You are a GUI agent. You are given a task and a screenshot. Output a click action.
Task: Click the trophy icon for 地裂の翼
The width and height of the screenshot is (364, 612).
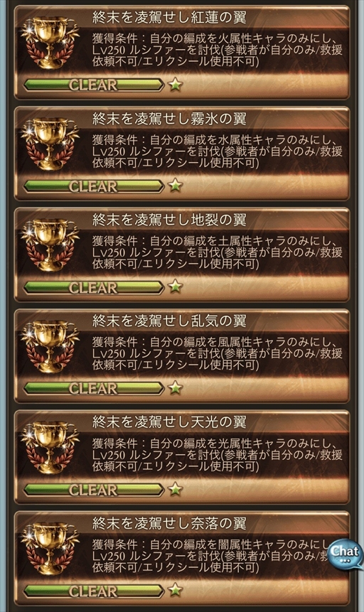coord(50,245)
